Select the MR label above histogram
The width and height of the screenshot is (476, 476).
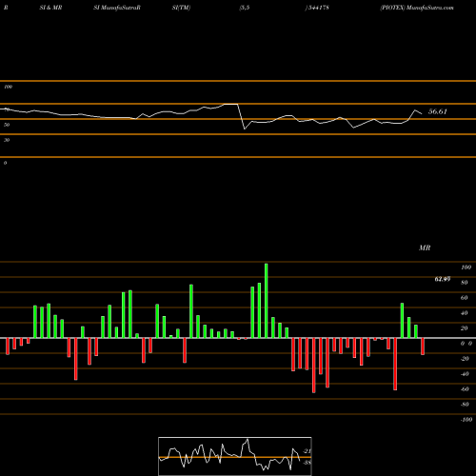point(425,248)
